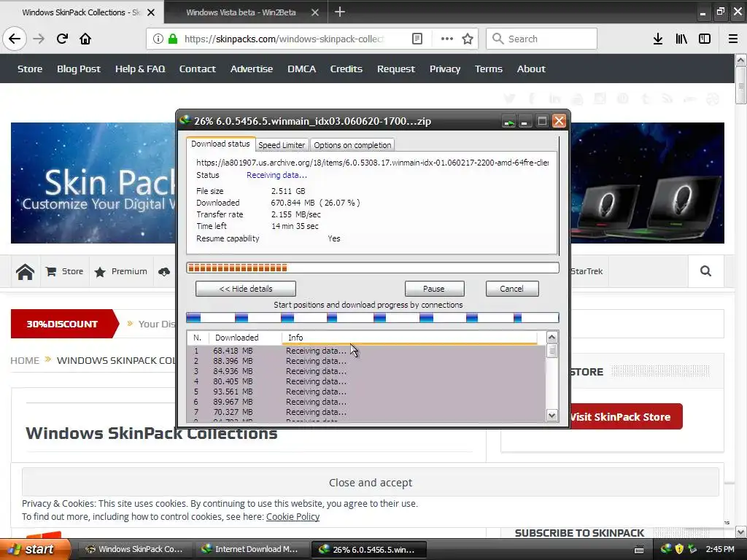This screenshot has height=560, width=747.
Task: Open the DMCA menu item
Action: click(301, 69)
